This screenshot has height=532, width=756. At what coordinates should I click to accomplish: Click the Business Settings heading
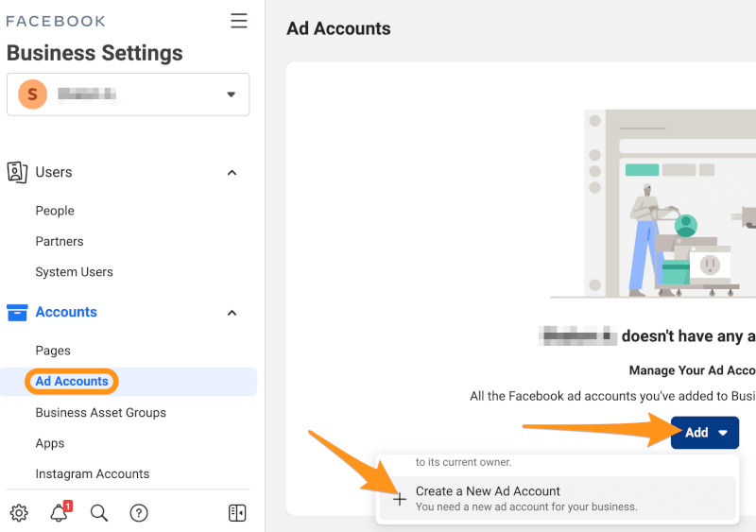pyautogui.click(x=94, y=53)
